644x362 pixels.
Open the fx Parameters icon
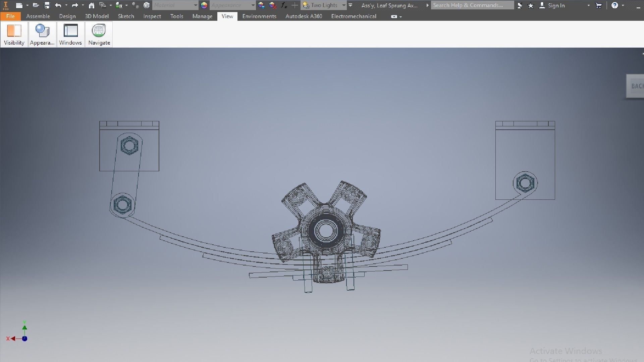point(284,5)
